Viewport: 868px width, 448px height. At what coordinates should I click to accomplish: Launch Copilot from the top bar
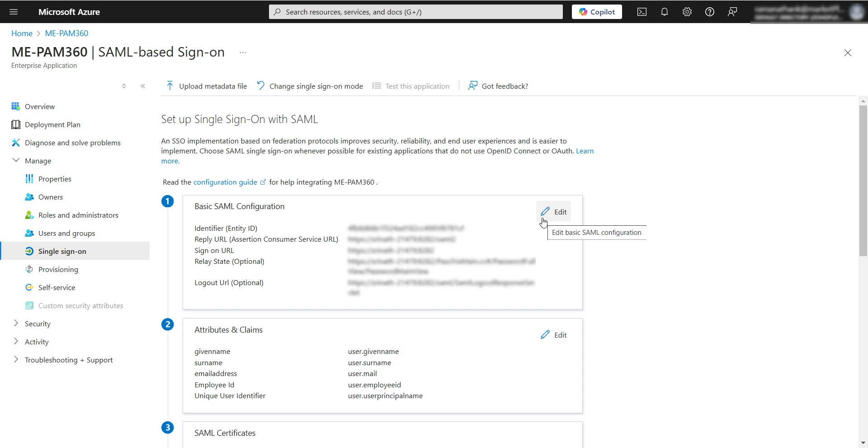pos(596,12)
